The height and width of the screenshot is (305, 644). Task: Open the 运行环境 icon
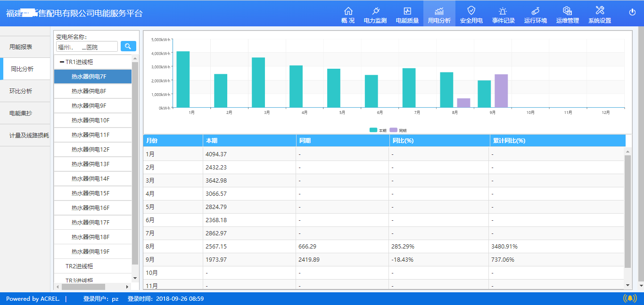click(535, 11)
